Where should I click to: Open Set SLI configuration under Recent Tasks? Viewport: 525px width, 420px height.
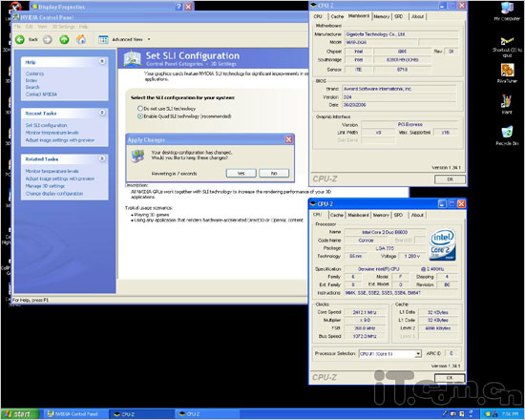click(x=46, y=125)
